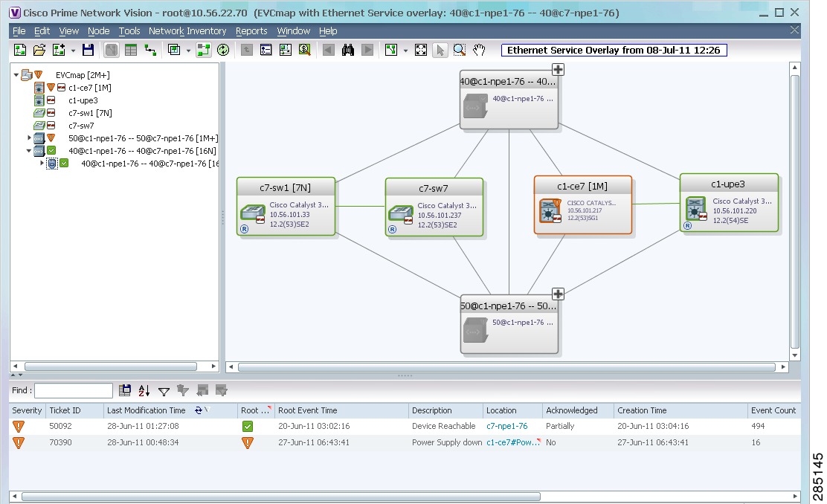
Task: Collapse the EVCmap [2M+] tree root
Action: coord(16,75)
